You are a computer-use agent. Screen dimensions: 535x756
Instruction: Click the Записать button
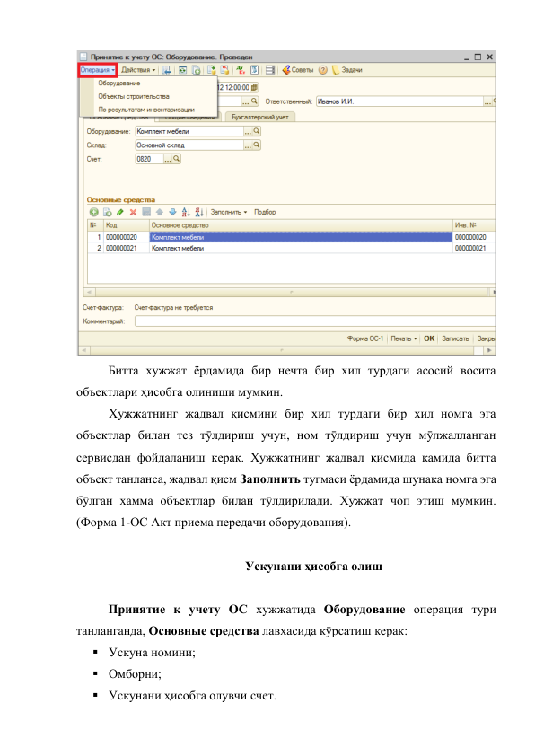(x=455, y=339)
